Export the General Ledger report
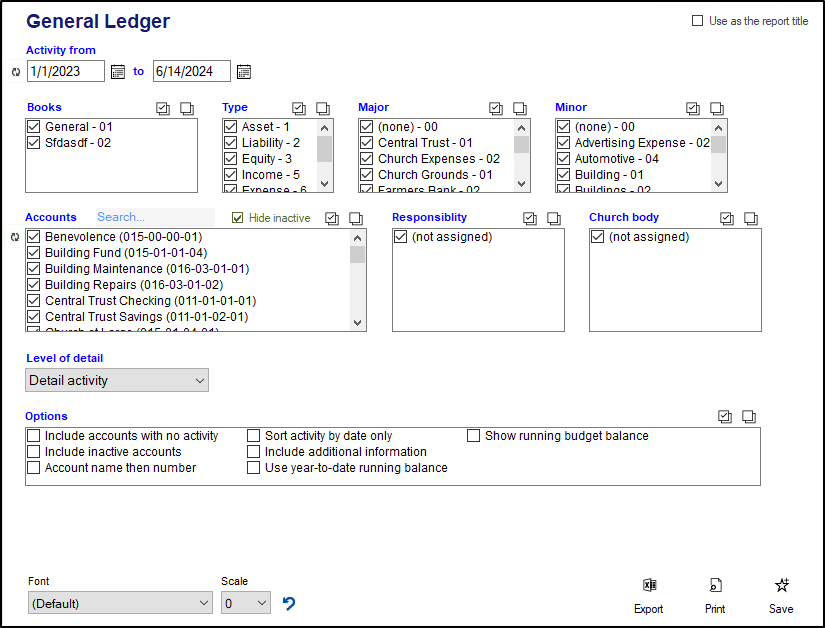825x628 pixels. (x=648, y=595)
